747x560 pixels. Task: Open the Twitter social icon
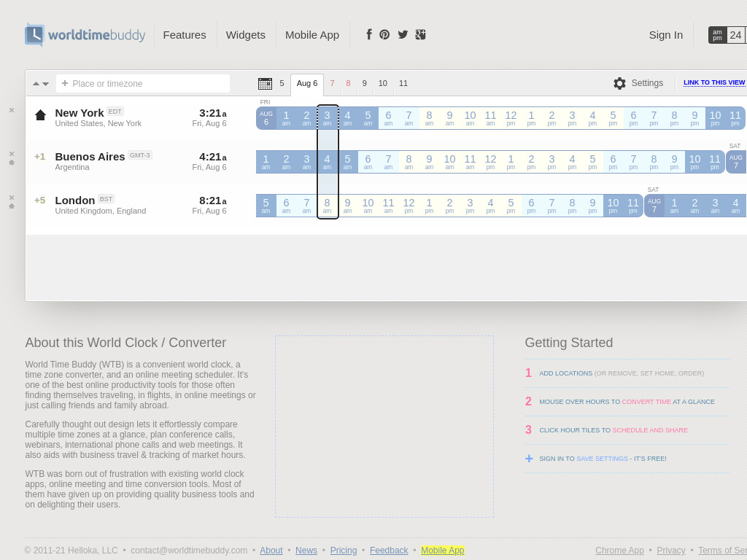tap(403, 34)
